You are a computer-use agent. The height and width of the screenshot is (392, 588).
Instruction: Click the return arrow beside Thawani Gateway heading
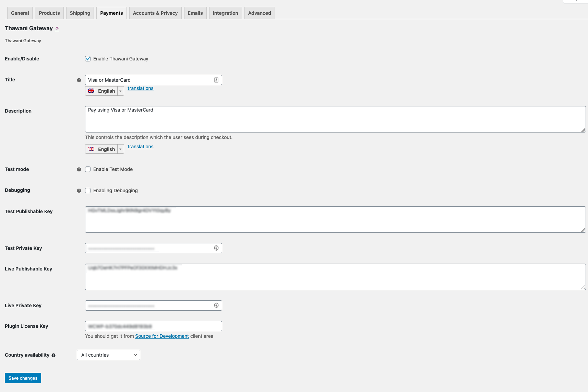(57, 29)
